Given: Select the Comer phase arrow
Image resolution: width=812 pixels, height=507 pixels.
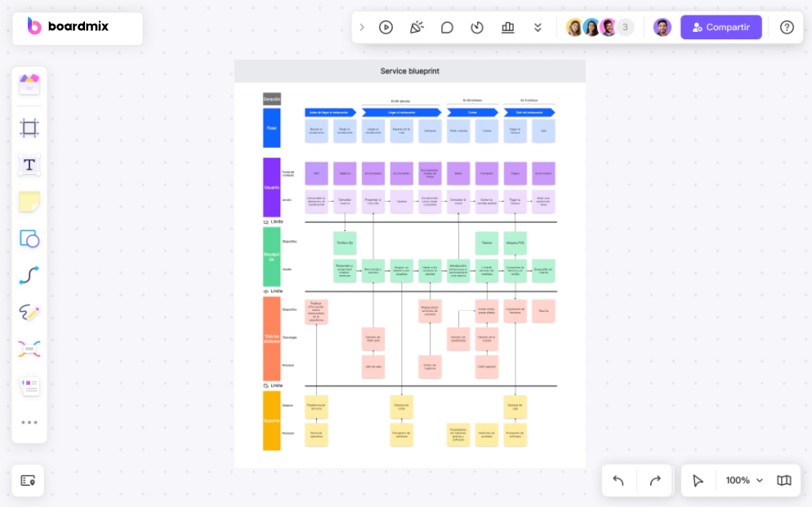Looking at the screenshot, I should 472,113.
